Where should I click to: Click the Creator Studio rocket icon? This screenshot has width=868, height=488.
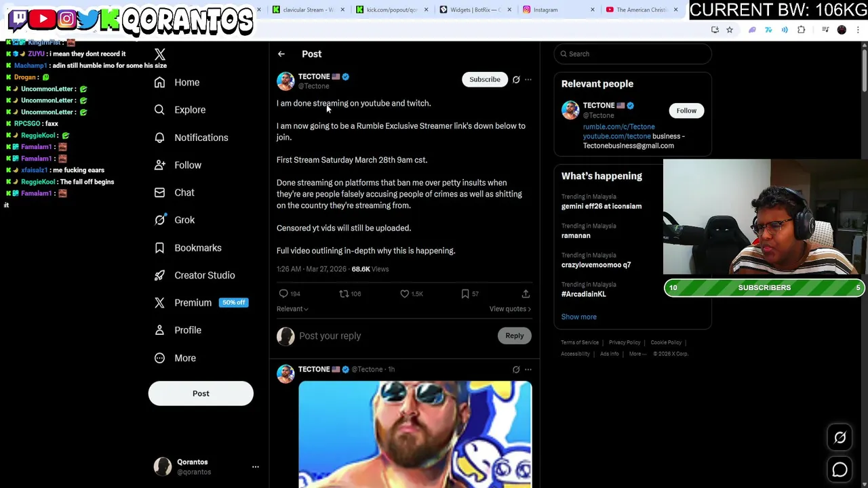pos(159,275)
